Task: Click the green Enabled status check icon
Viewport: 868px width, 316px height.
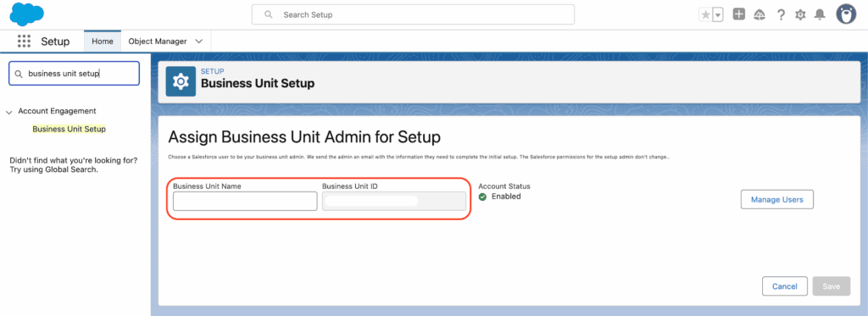Action: tap(482, 197)
